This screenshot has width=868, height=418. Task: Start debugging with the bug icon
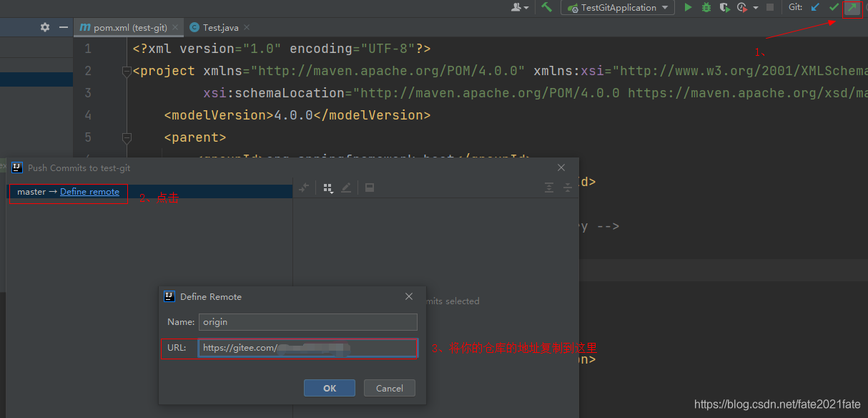click(x=706, y=8)
